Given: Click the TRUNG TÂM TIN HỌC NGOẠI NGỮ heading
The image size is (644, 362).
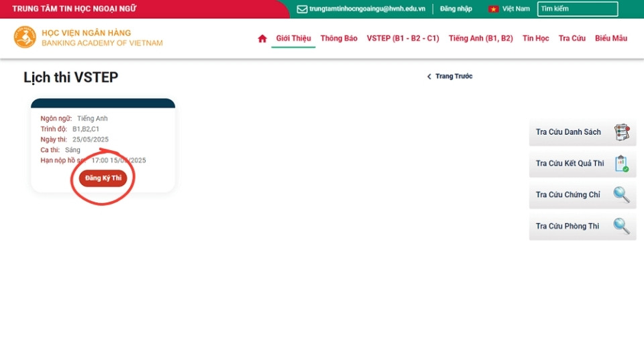Looking at the screenshot, I should point(74,9).
